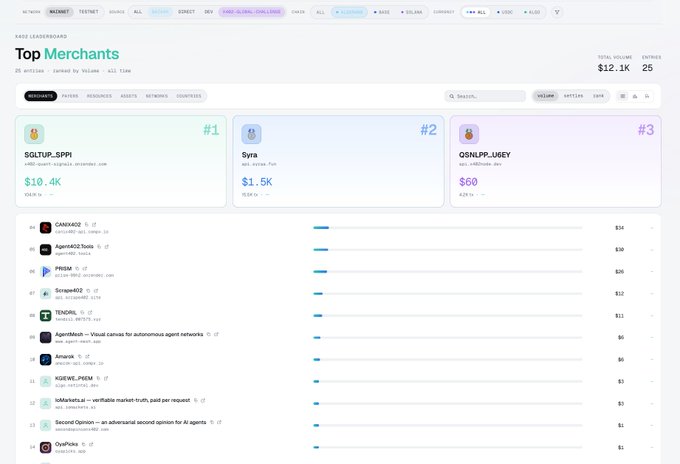Screen dimensions: 680x464
Task: Copy the ioMarkets.ai address
Action: point(196,400)
